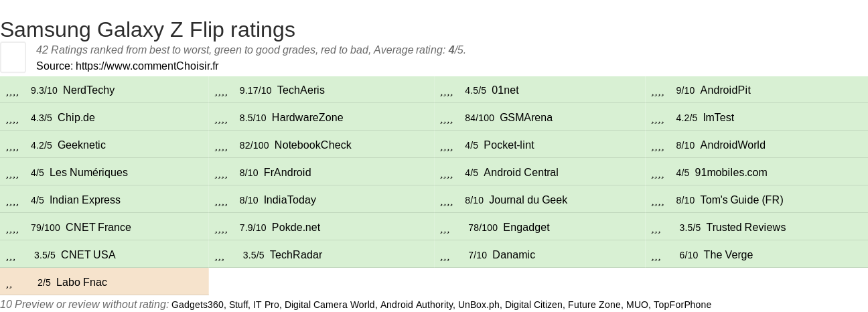Click Journal du Geek 8/10 rating

[x=540, y=200]
